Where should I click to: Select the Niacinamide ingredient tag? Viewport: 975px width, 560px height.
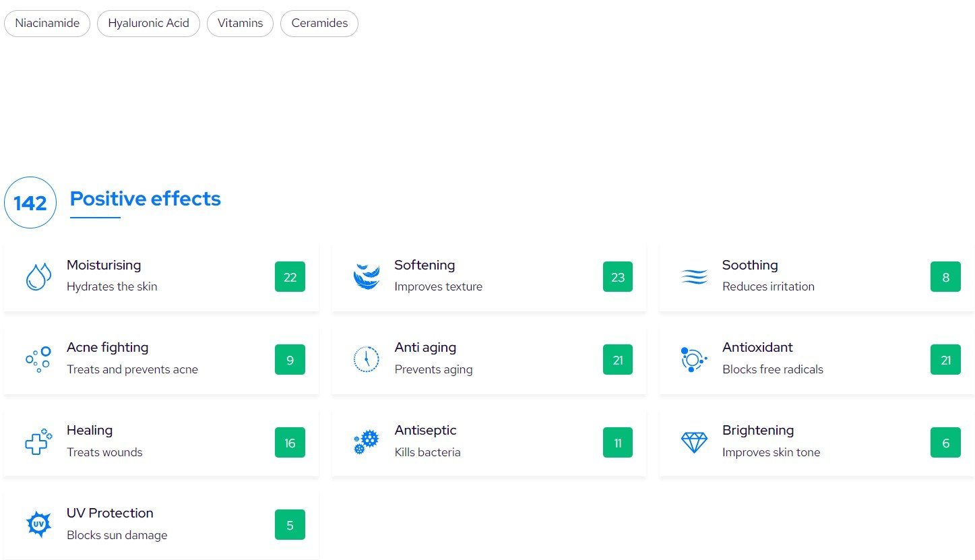tap(47, 23)
